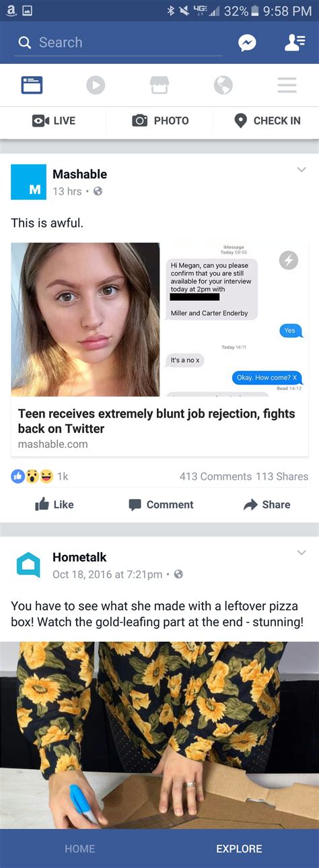Open the Marketplace tab icon
This screenshot has height=868, width=319.
(x=159, y=85)
